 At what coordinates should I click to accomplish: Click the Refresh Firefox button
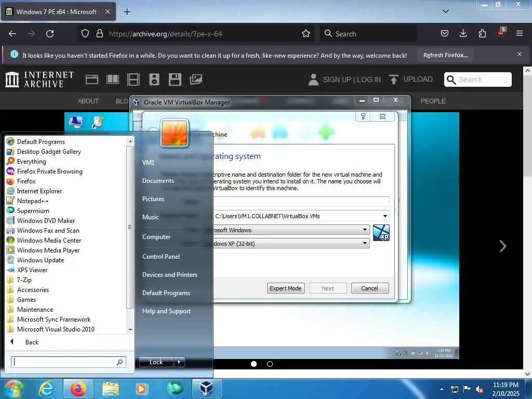[x=445, y=55]
